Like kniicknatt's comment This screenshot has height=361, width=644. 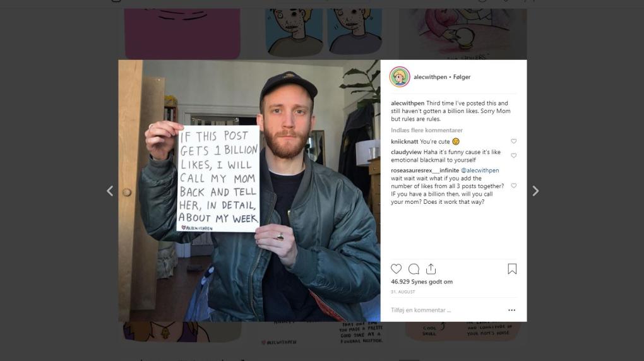[x=513, y=141]
